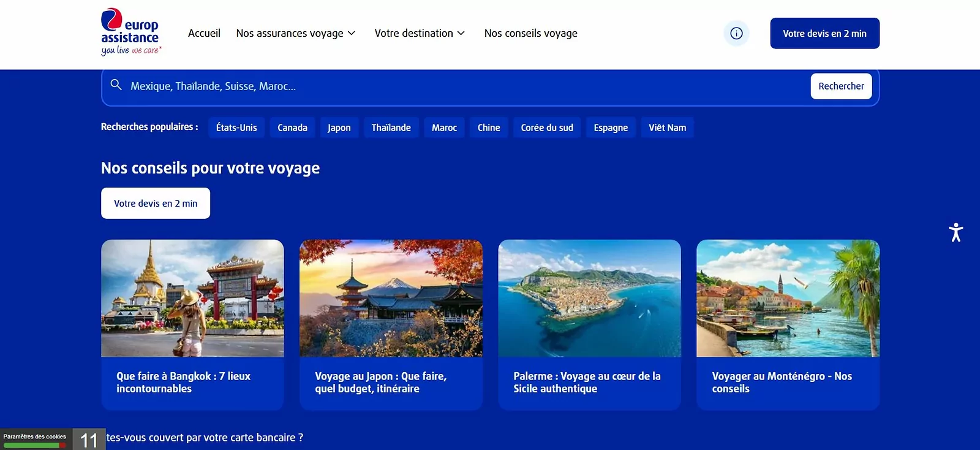Select the États-Unis popular search
Viewport: 980px width, 450px height.
(236, 128)
